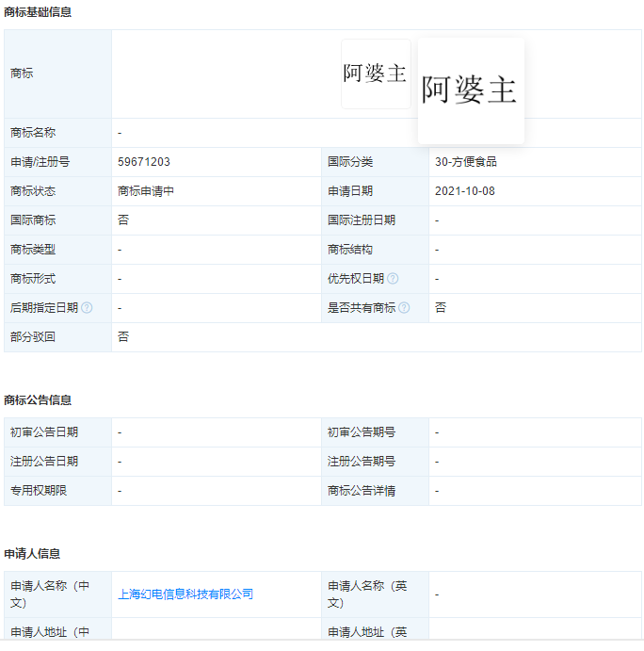This screenshot has height=651, width=644.
Task: Click help icon next to 后期指定日期
Action: (87, 308)
